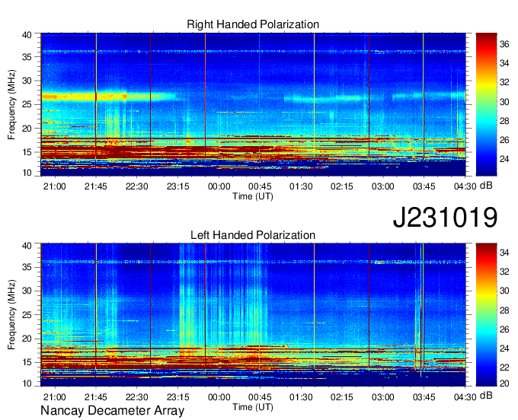Click the dB unit beside the bottom color bar

coord(486,395)
